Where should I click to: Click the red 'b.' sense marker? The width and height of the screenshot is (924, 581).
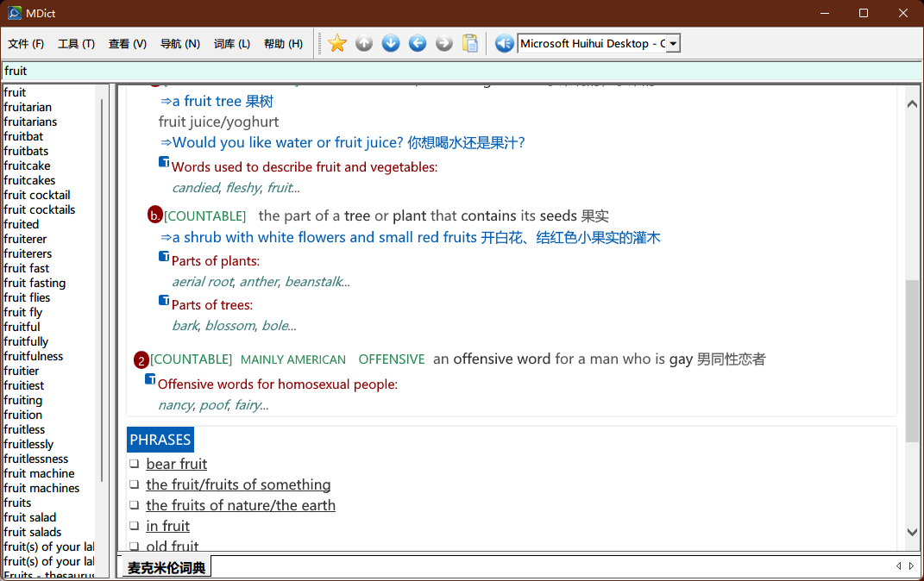pyautogui.click(x=155, y=216)
